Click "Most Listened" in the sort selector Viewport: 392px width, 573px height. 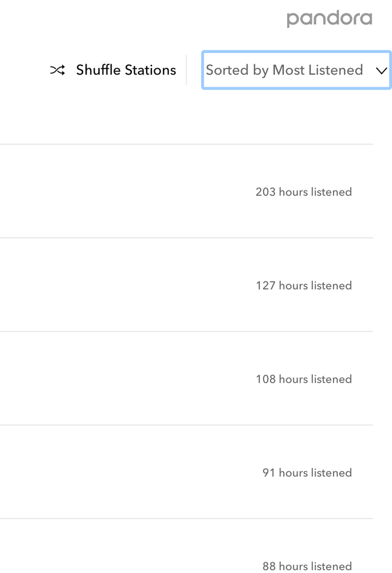pos(317,71)
